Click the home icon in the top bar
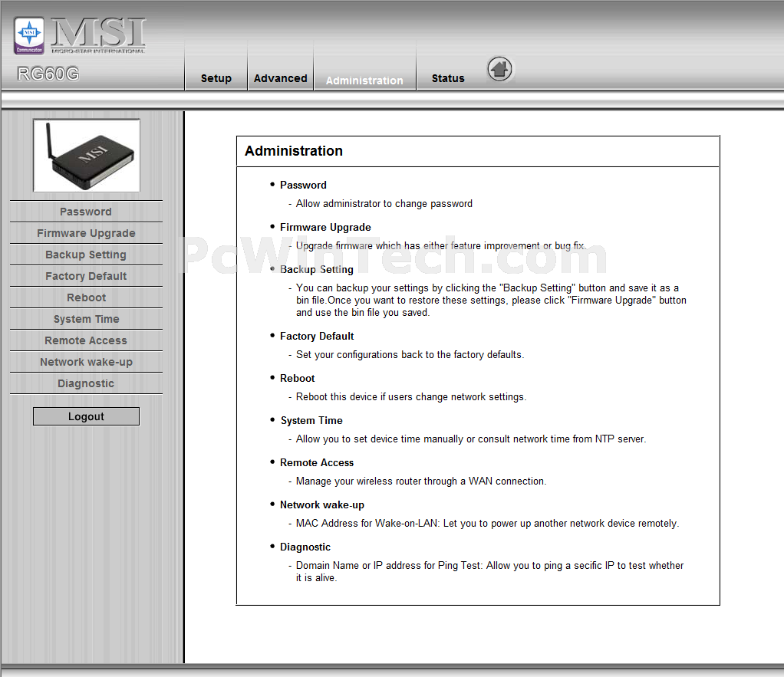This screenshot has height=677, width=784. 499,69
